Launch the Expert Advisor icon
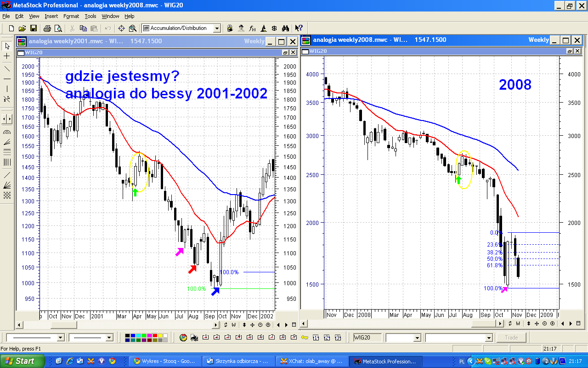Image resolution: width=588 pixels, height=368 pixels. (241, 28)
